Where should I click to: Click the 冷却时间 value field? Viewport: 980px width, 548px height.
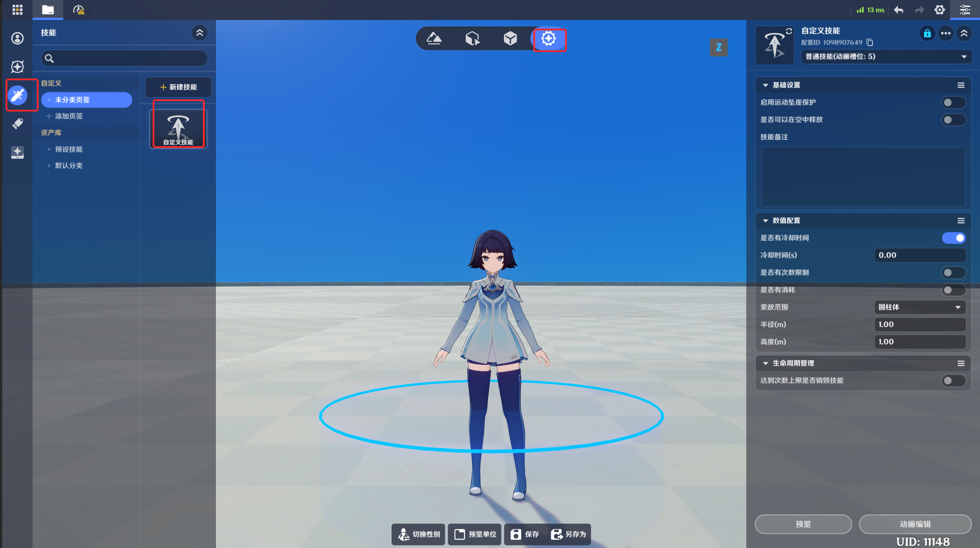[919, 255]
